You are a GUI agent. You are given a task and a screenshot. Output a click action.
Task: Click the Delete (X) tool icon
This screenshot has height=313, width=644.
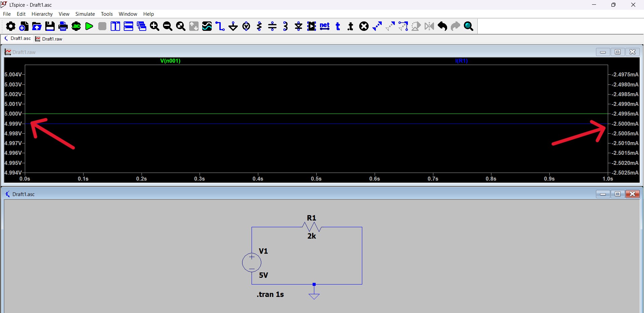(x=364, y=26)
